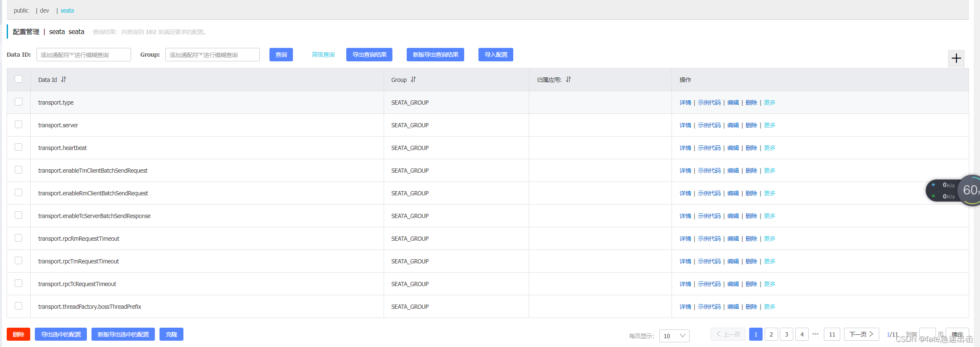
Task: Click 编辑 for transport.threadFactory.bossThreadPrefix
Action: tap(733, 307)
